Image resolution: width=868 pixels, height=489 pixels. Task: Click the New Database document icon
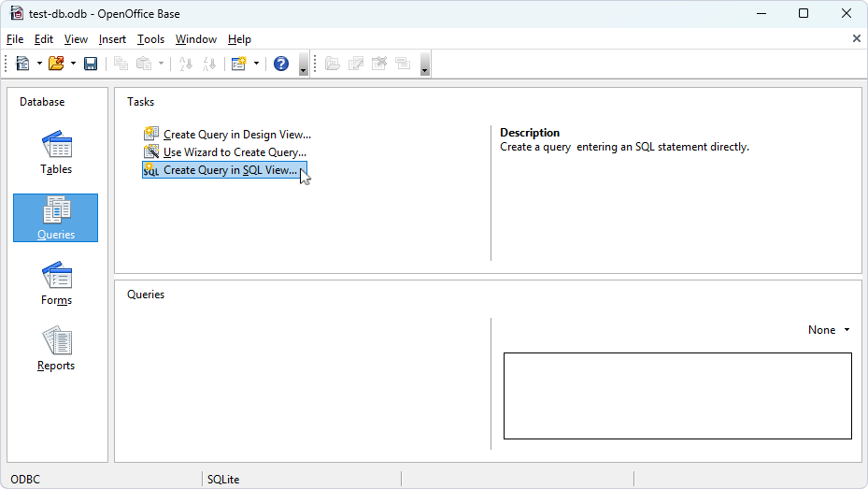tap(22, 64)
